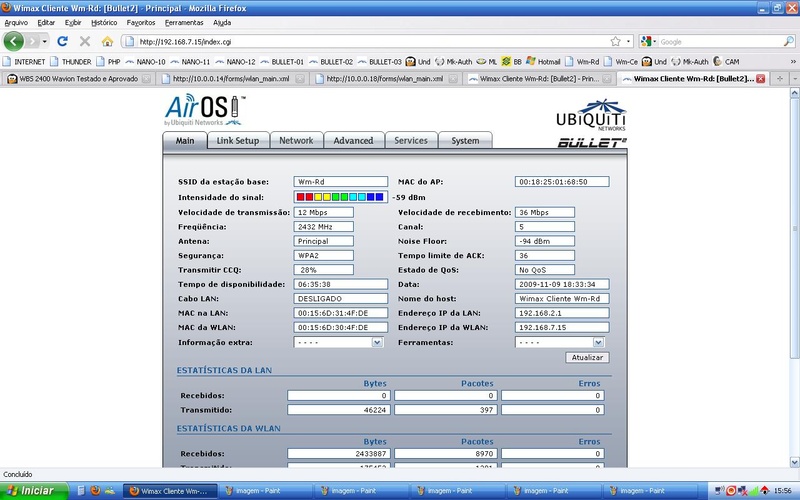Switch to the Advanced tab
The width and height of the screenshot is (800, 500).
pos(353,140)
